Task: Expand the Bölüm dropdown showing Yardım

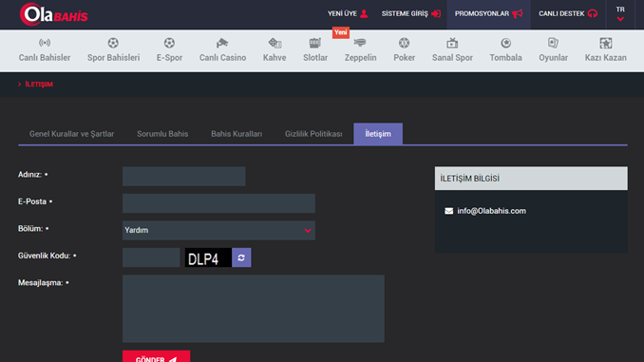Action: coord(218,231)
